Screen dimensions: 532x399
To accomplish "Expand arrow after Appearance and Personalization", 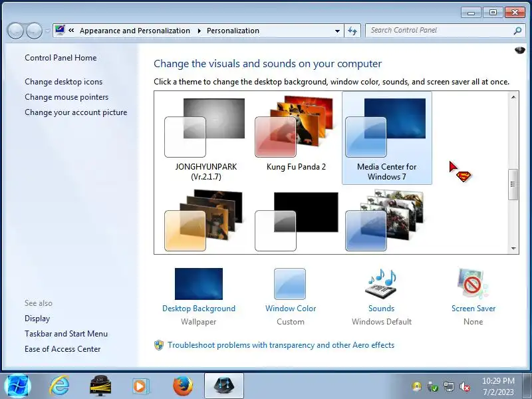I will coord(199,31).
